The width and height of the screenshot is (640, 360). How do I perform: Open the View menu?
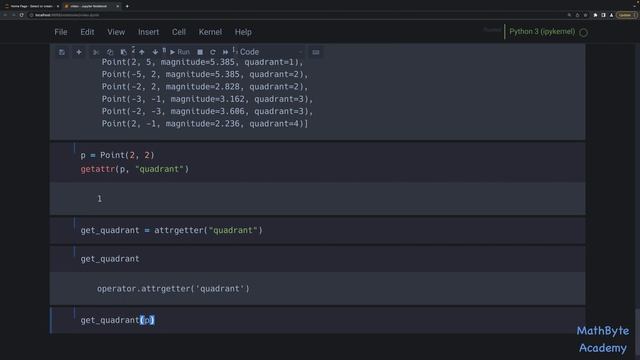coord(116,32)
